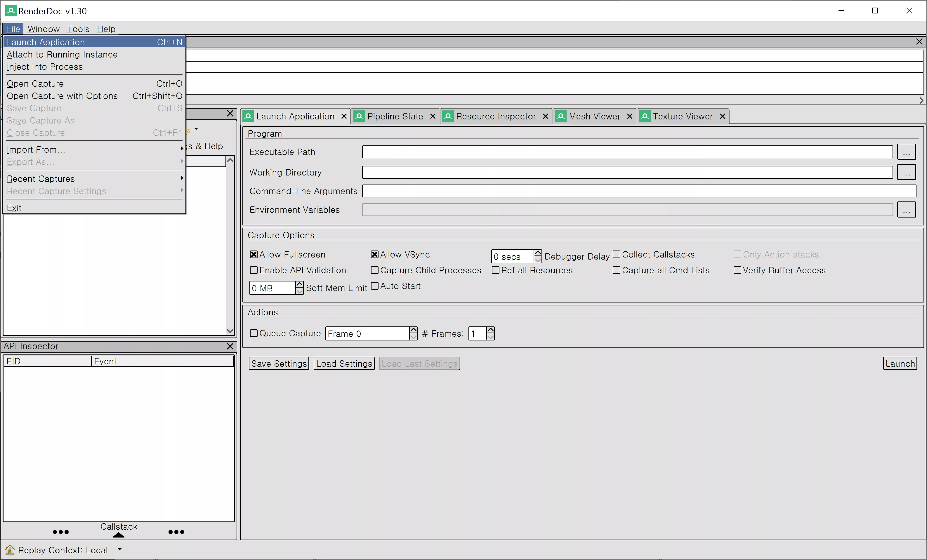Open the Help menu
The width and height of the screenshot is (927, 560).
tap(106, 29)
